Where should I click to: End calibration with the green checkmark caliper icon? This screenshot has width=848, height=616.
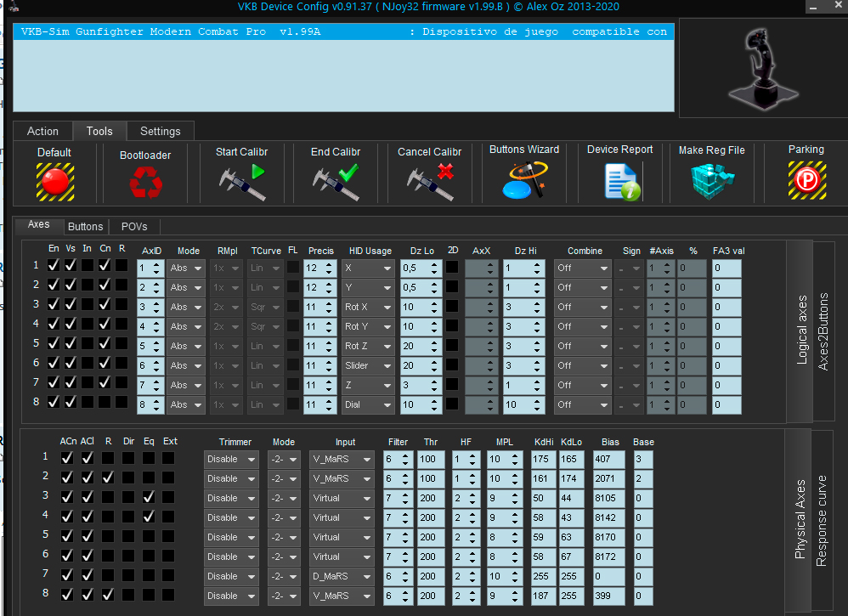click(x=336, y=183)
